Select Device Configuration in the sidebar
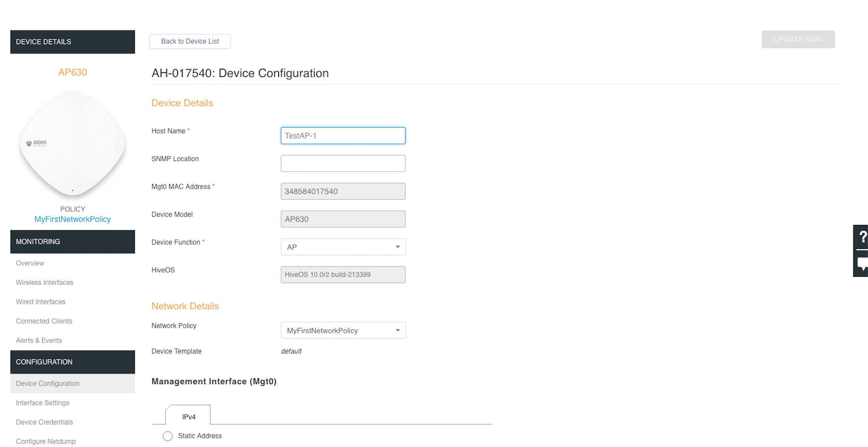 72,384
